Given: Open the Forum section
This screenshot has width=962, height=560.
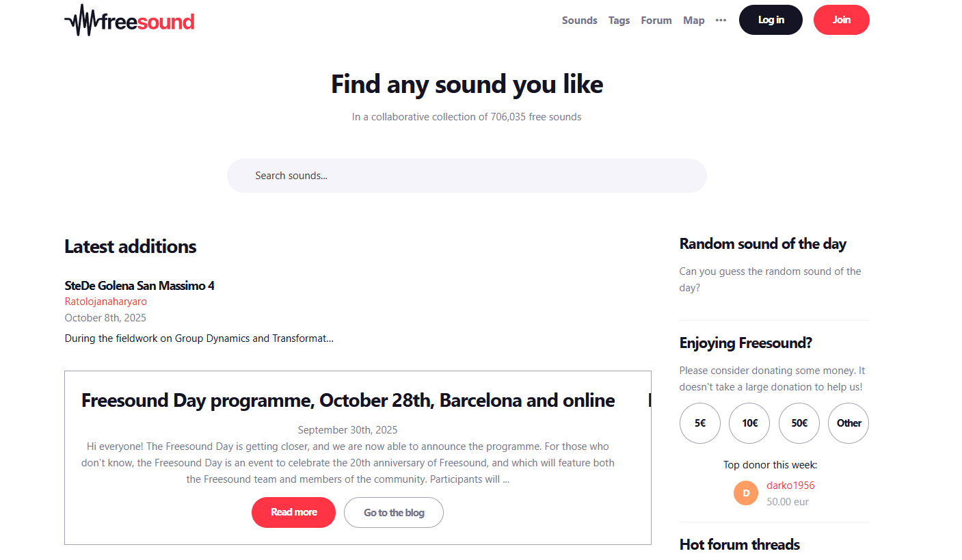Looking at the screenshot, I should tap(656, 21).
